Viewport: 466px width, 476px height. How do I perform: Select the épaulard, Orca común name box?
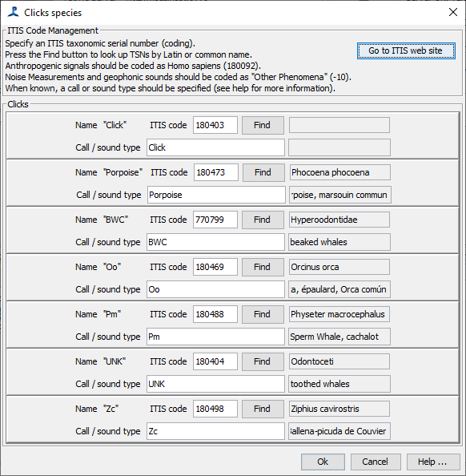(339, 289)
